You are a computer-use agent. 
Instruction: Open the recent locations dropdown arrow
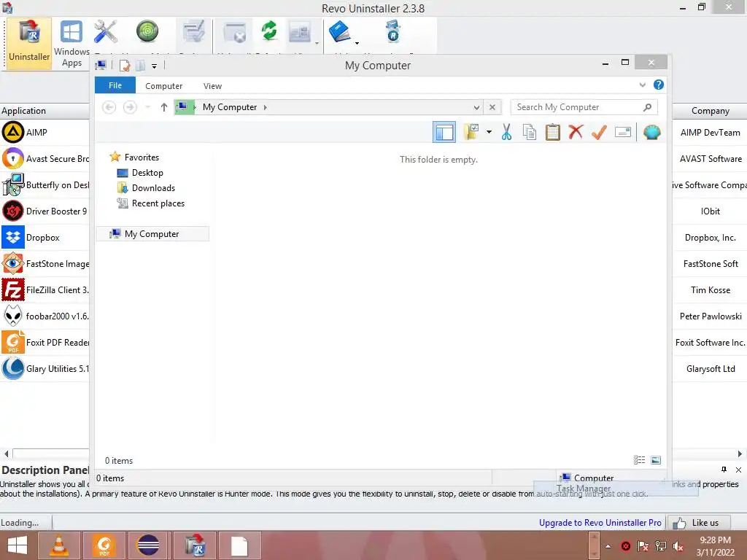[148, 107]
